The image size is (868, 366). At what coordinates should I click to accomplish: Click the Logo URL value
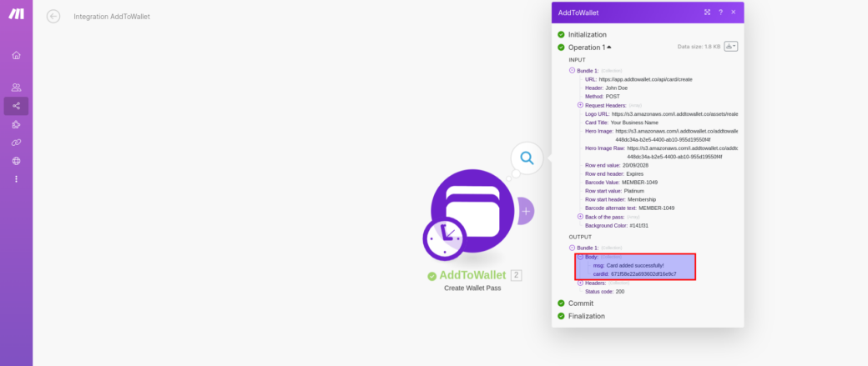[674, 114]
